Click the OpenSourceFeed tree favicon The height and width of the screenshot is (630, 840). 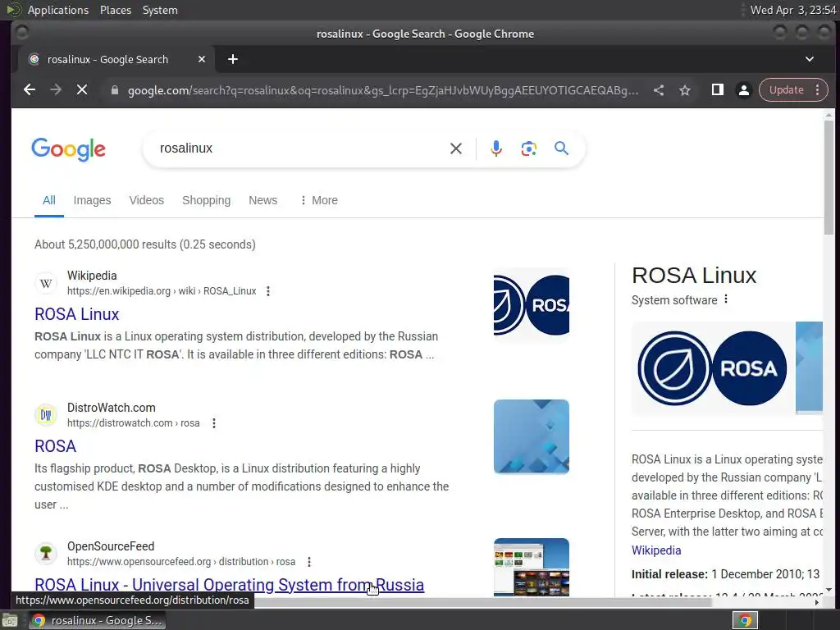pos(46,554)
